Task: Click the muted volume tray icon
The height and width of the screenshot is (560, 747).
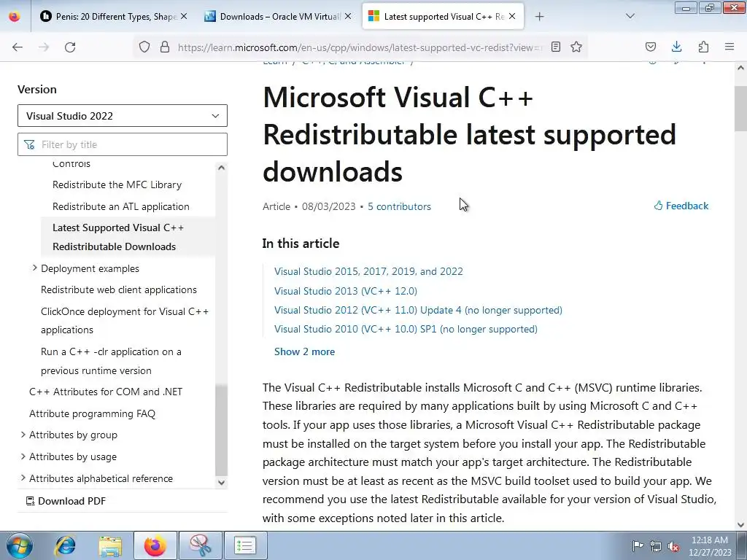Action: 673,546
